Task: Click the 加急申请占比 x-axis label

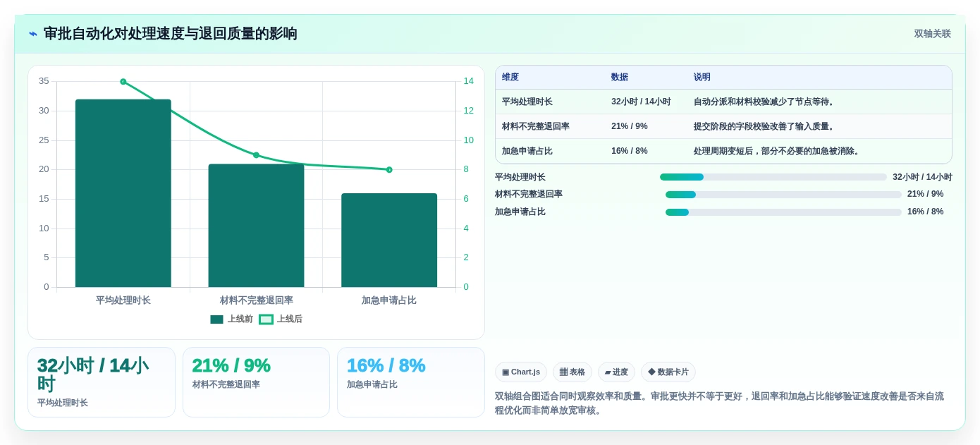Action: [389, 300]
